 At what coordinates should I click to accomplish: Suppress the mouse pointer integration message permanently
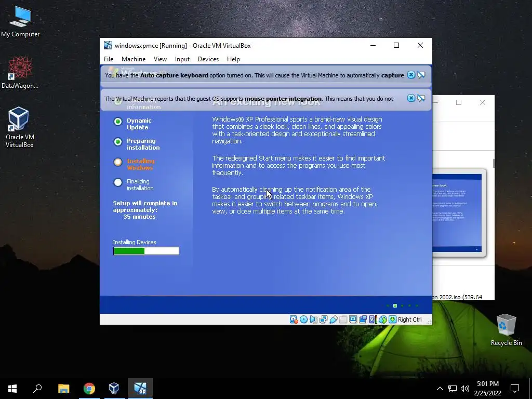[421, 98]
